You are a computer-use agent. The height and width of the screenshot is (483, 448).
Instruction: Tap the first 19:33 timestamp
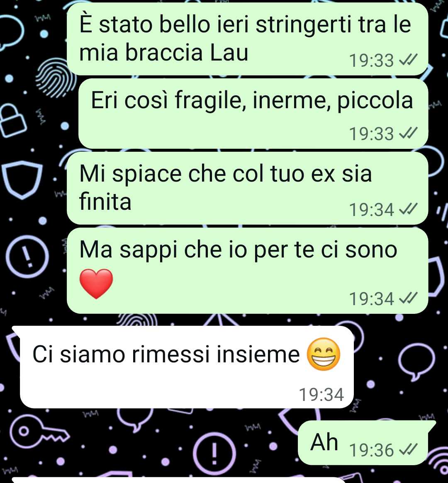(372, 61)
